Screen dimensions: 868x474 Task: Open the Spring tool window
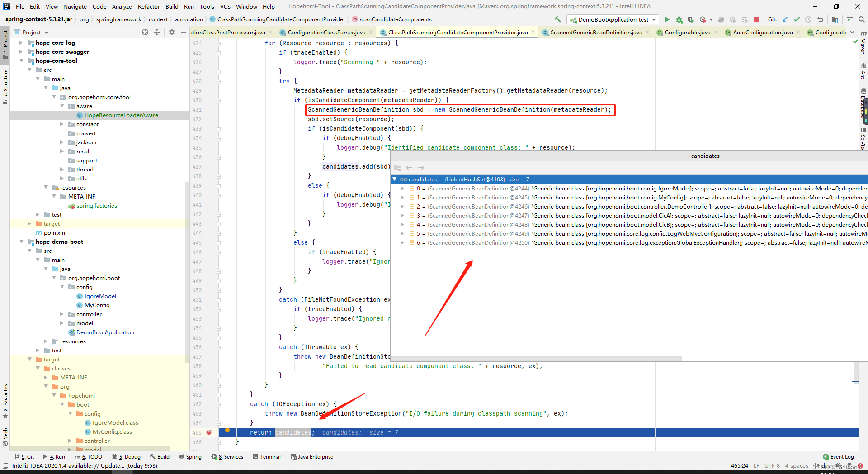click(x=190, y=457)
